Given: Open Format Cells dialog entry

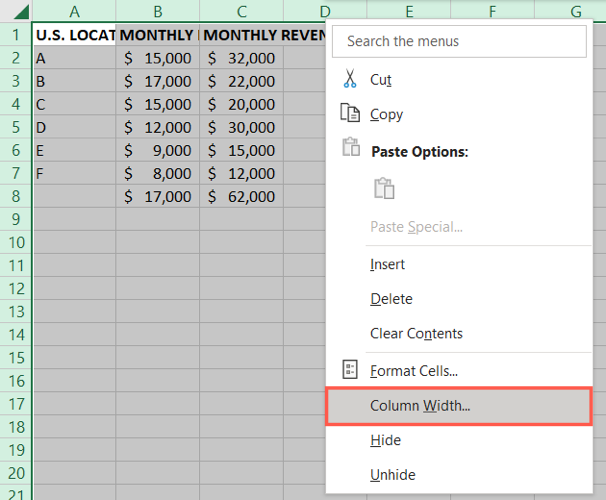Looking at the screenshot, I should click(414, 370).
